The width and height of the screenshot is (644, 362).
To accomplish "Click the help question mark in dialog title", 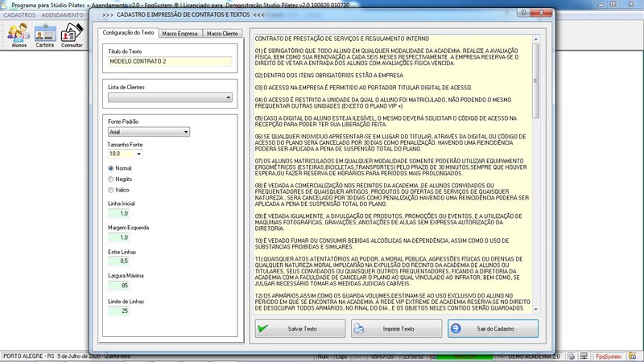I will [523, 13].
